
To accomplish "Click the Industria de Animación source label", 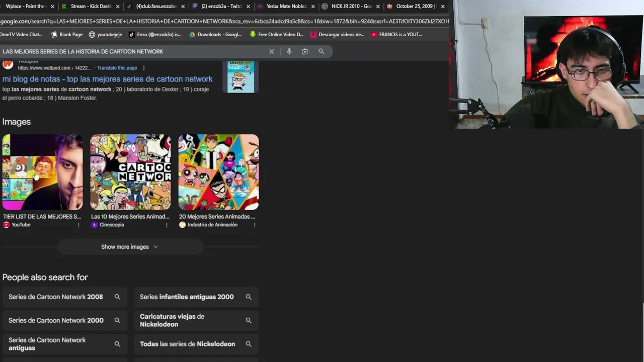I will [x=212, y=225].
